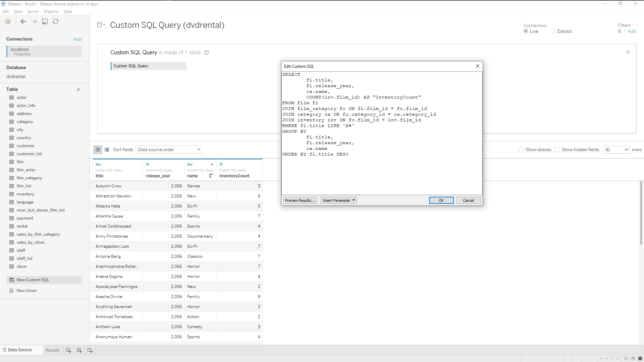644x362 pixels.
Task: Select the customer_list table
Action: [29, 154]
